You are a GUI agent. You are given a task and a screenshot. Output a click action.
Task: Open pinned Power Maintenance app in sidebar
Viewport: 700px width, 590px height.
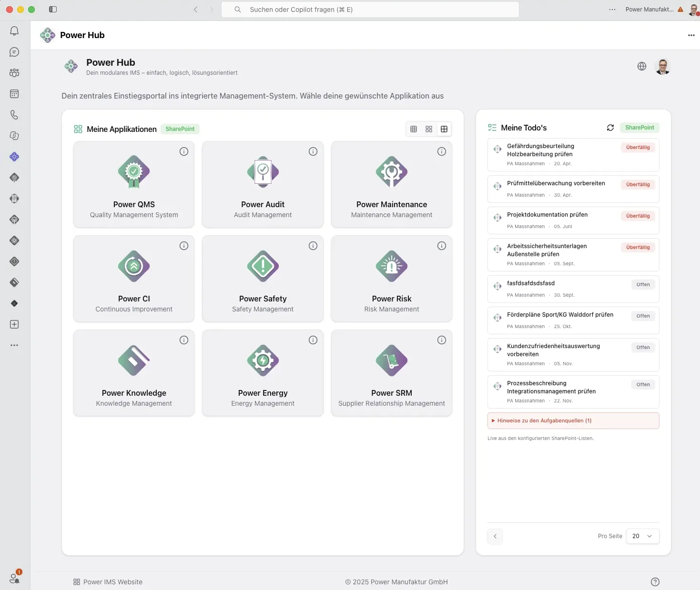(x=14, y=220)
